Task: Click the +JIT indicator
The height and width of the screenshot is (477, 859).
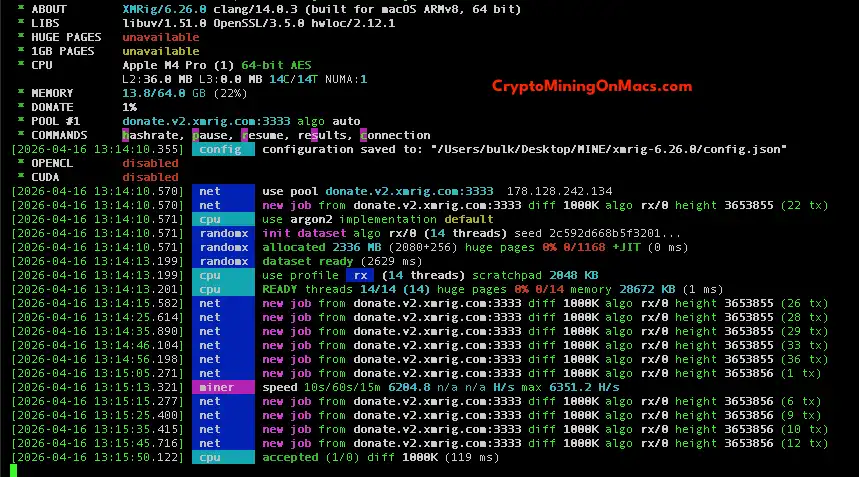Action: click(x=626, y=248)
